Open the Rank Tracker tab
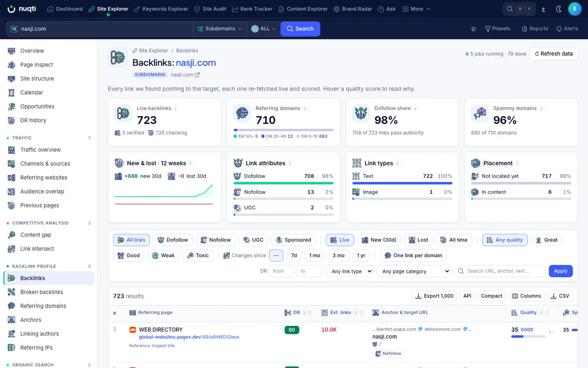The image size is (588, 368). [252, 9]
